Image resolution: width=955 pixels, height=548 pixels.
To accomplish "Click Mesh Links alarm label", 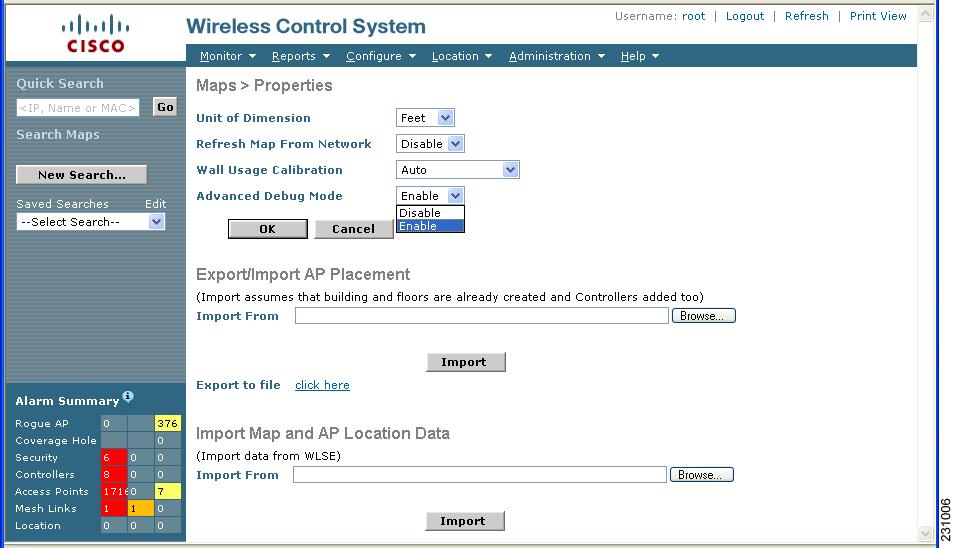I will [x=46, y=508].
